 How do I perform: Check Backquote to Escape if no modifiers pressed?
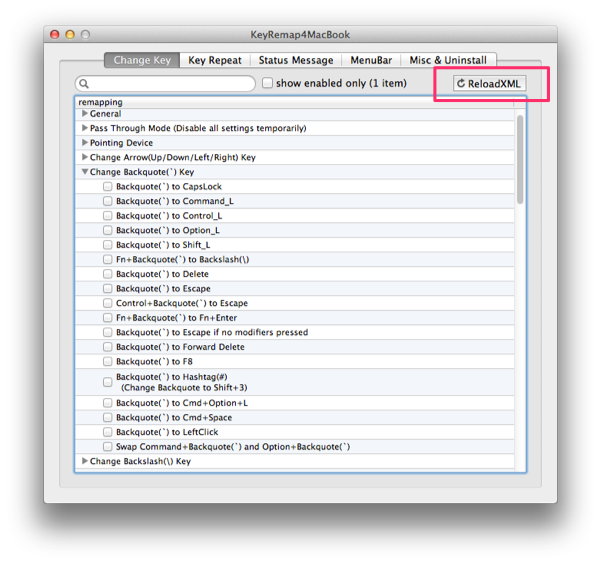tap(108, 332)
